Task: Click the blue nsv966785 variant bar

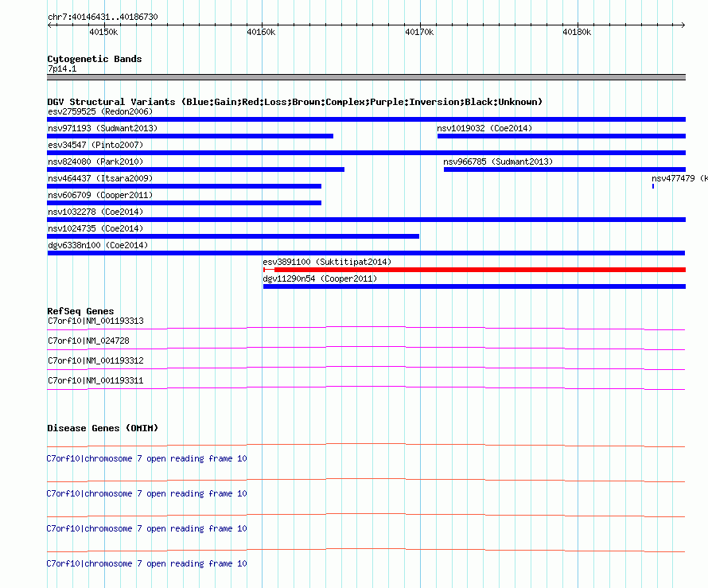Action: click(x=565, y=169)
